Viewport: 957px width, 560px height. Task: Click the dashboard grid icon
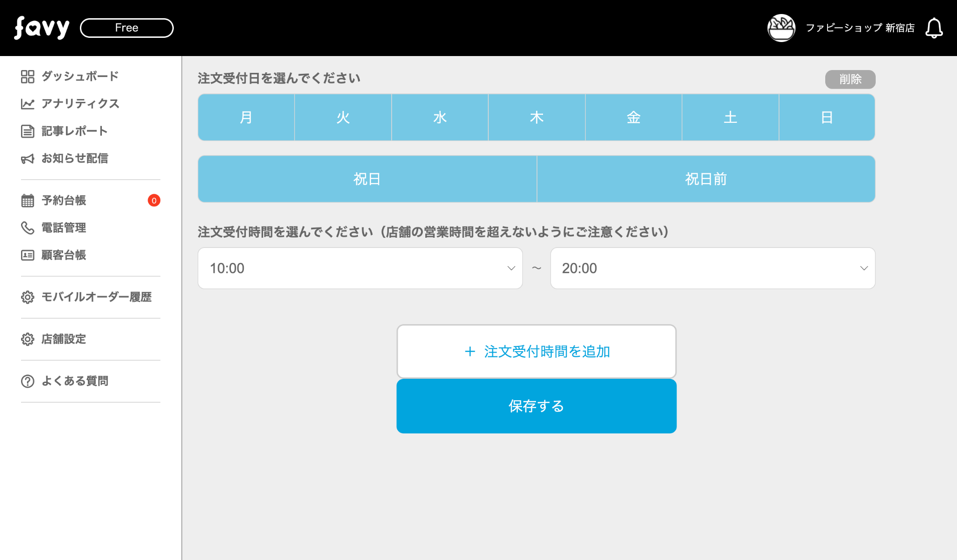(x=28, y=77)
